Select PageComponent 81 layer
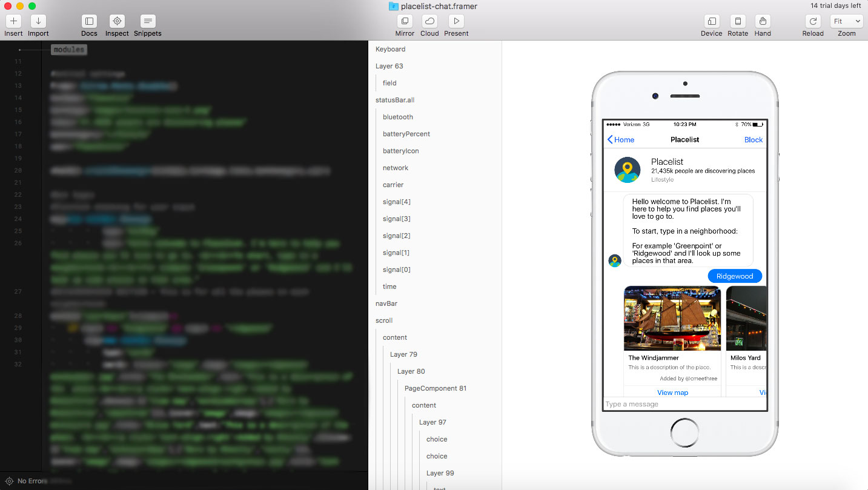Viewport: 868px width, 490px height. pyautogui.click(x=436, y=388)
